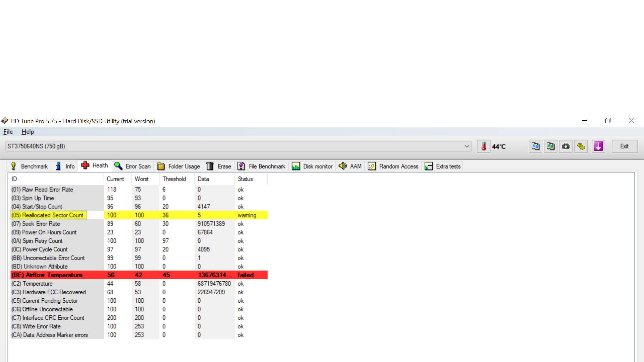Screen dimensions: 644x362
Task: Select the Hardware ECC Recovered row
Action: (x=139, y=292)
